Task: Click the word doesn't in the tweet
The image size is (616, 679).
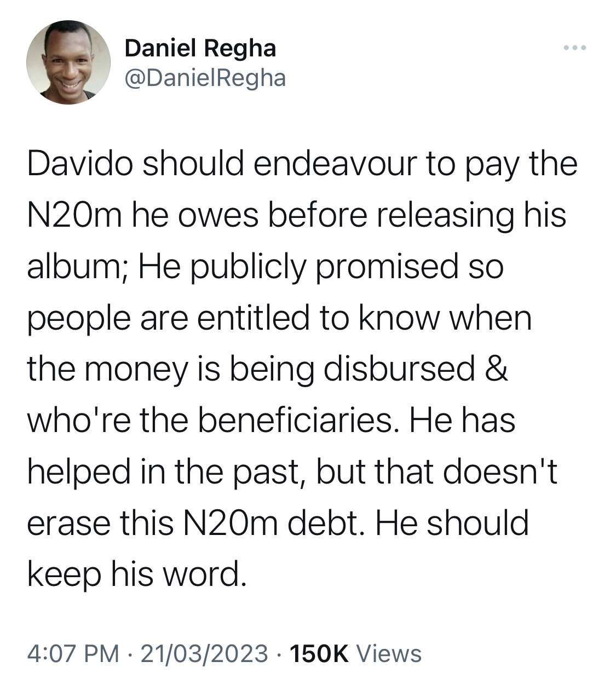Action: [x=500, y=471]
